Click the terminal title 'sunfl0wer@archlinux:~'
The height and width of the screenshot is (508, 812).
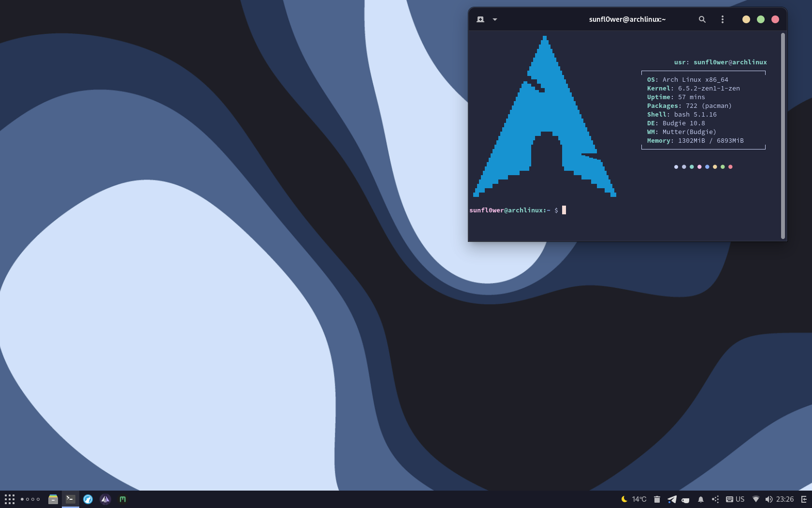[627, 19]
